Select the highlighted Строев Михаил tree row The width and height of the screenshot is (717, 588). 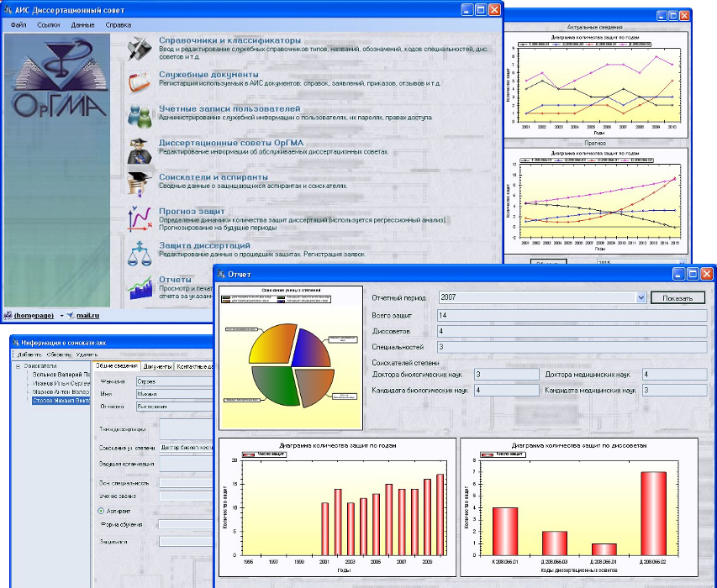point(61,402)
